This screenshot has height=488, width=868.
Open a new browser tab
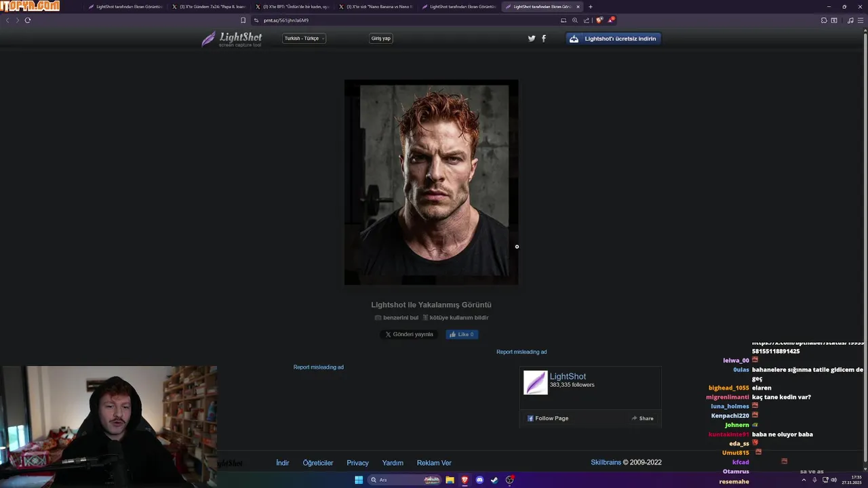(x=590, y=7)
